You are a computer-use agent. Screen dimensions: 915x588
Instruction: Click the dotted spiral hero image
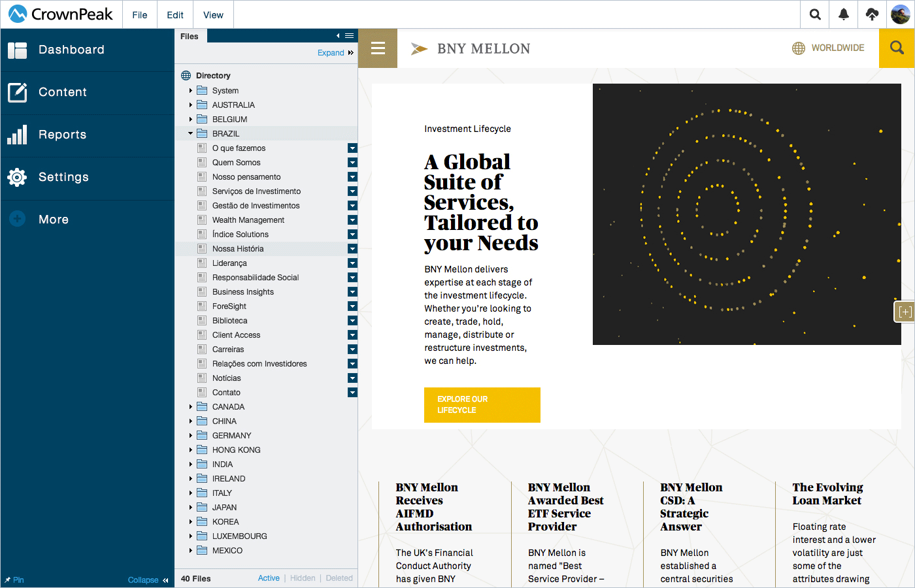tap(747, 214)
